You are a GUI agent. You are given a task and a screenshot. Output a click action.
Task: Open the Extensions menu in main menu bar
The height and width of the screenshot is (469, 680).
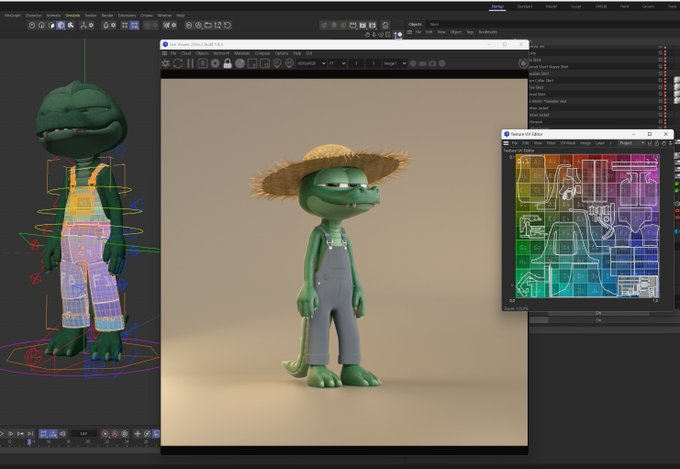tap(127, 15)
